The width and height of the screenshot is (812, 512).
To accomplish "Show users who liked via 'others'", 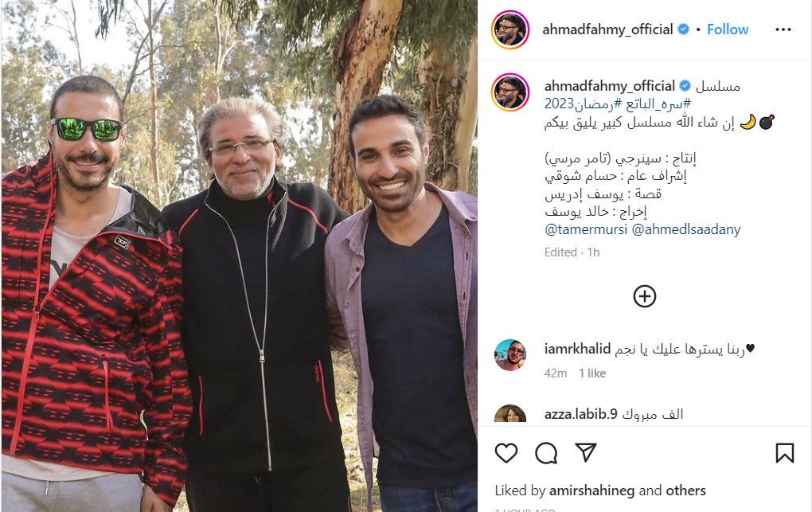I will [686, 491].
